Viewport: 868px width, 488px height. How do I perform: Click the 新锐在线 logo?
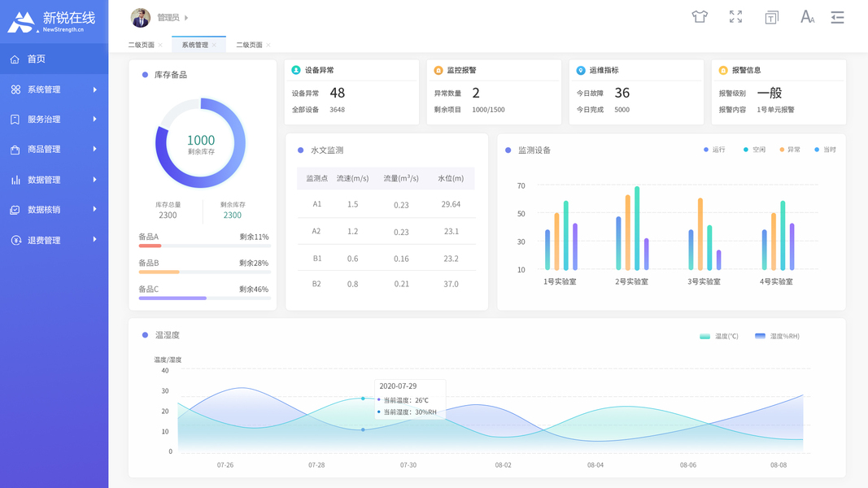[x=51, y=22]
